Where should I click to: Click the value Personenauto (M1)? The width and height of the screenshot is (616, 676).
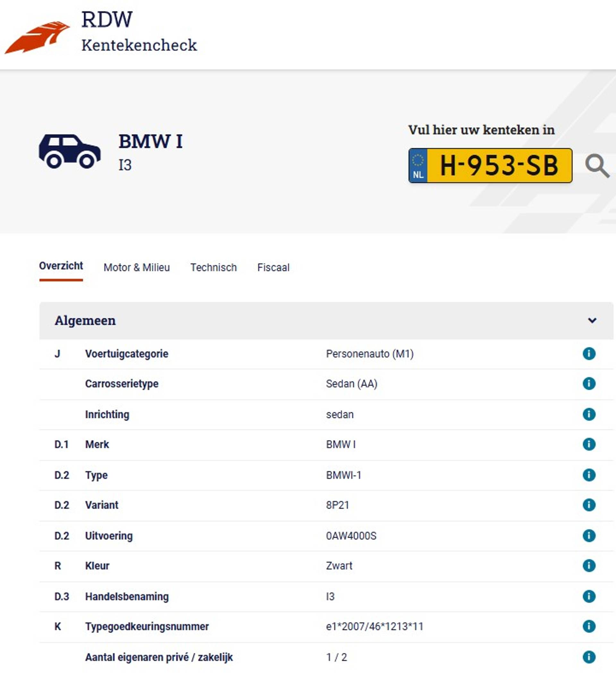coord(370,354)
